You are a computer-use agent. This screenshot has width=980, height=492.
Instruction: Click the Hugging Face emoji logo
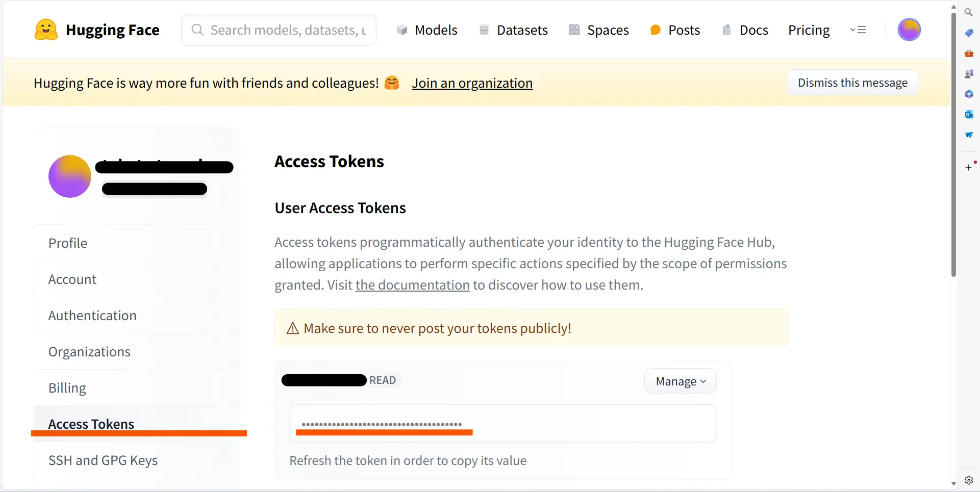tap(46, 30)
